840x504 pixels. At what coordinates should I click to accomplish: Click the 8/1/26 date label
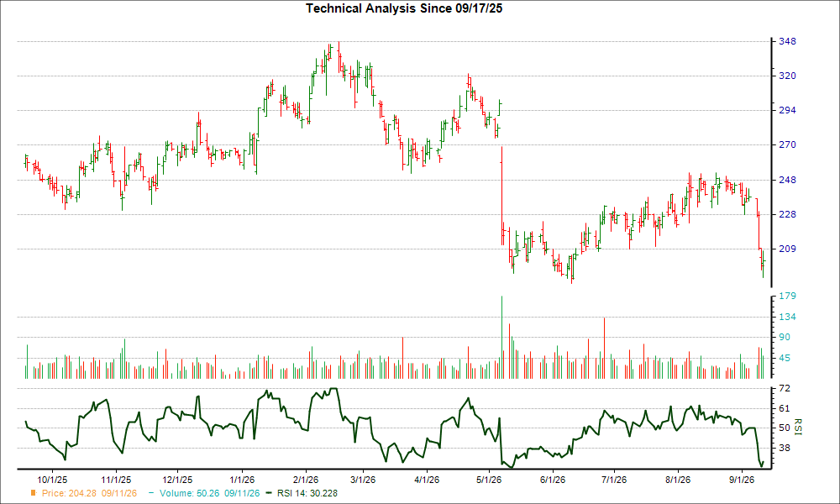(x=678, y=480)
